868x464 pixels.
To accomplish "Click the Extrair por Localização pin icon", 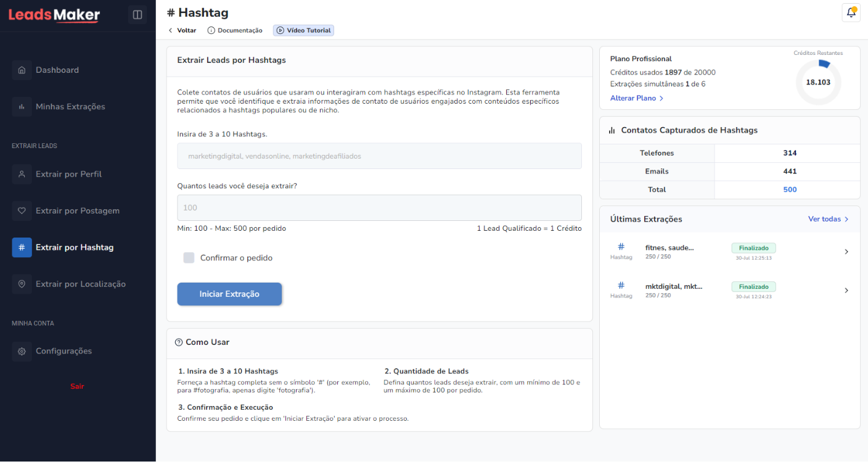I will (x=22, y=284).
